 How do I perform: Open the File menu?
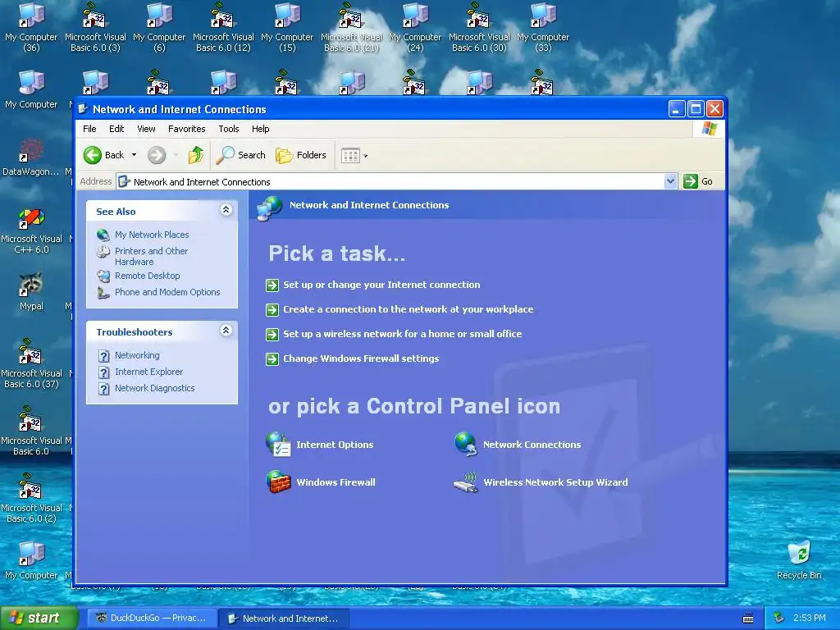pyautogui.click(x=89, y=129)
